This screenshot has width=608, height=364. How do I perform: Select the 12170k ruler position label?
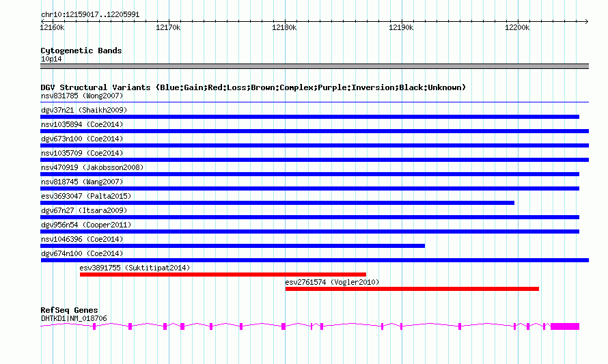[x=168, y=27]
